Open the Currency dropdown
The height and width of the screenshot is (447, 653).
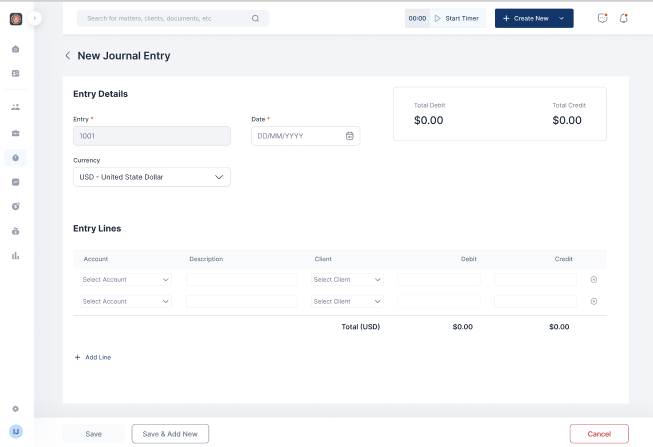(x=152, y=177)
